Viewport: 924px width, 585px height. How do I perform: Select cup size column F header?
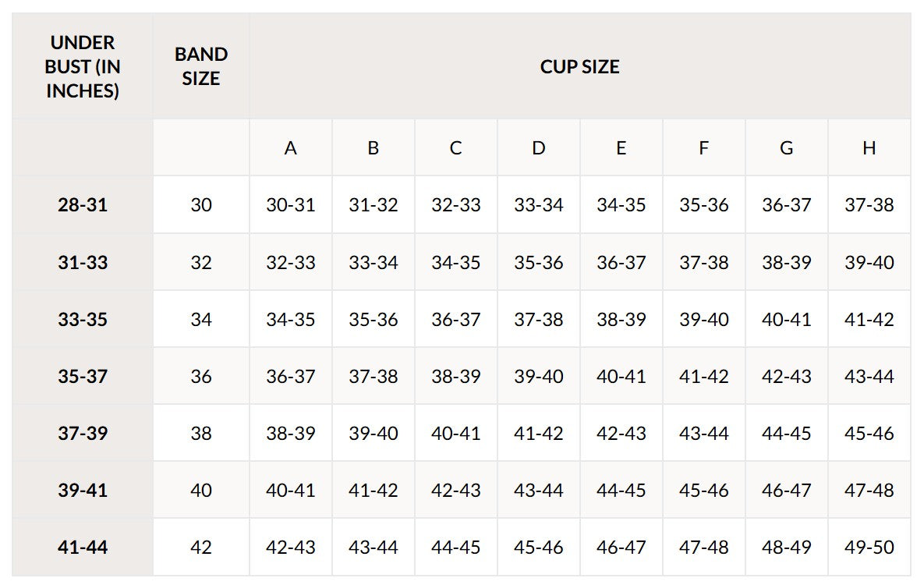[703, 147]
